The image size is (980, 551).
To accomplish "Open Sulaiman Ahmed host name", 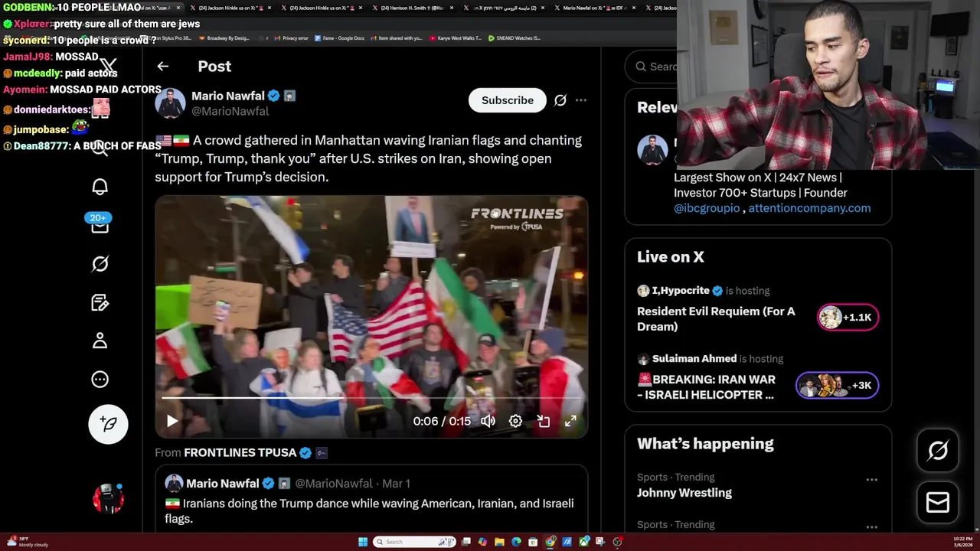I will pos(694,358).
